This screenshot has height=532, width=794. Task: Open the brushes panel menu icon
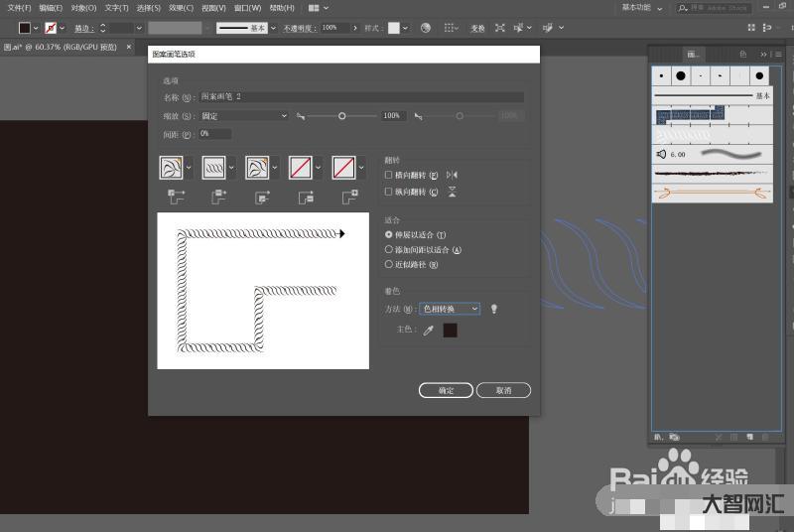point(779,54)
